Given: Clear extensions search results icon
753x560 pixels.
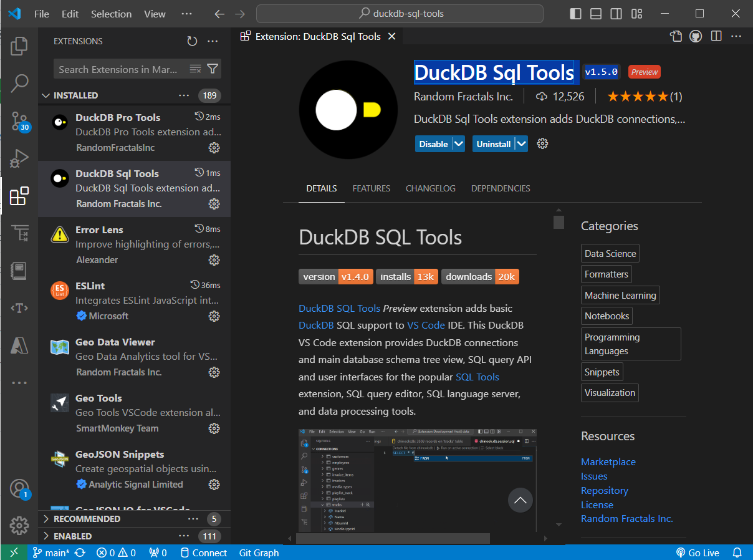Looking at the screenshot, I should [196, 69].
